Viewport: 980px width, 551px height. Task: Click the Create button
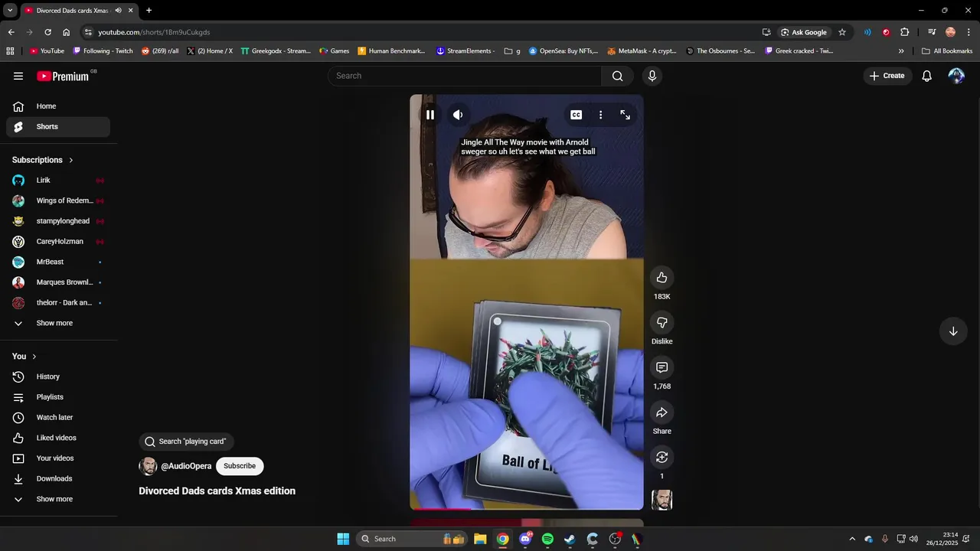pos(887,76)
